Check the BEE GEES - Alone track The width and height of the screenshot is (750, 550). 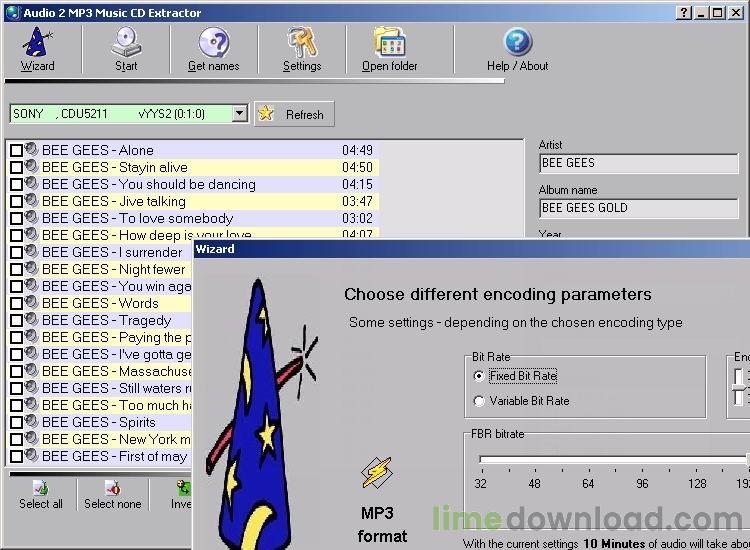coord(16,151)
